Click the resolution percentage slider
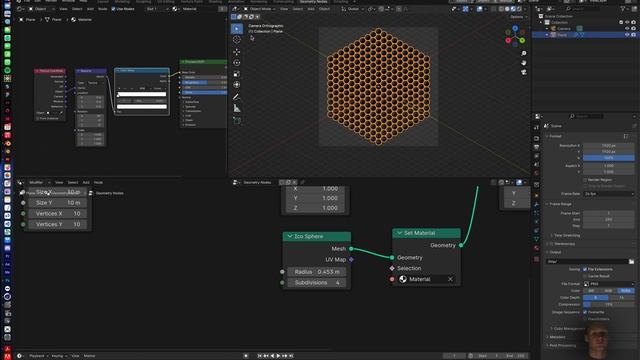The image size is (640, 360). click(x=609, y=158)
